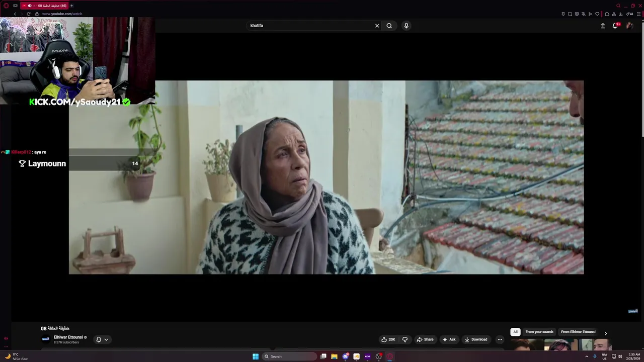Viewport: 644px width, 362px height.
Task: Open Opera Aria AI button
Action: [629, 14]
